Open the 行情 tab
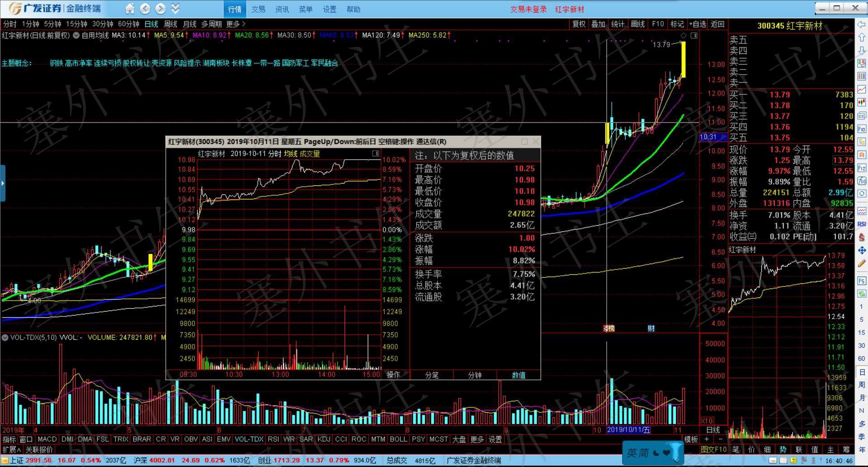The image size is (868, 467). (x=235, y=9)
